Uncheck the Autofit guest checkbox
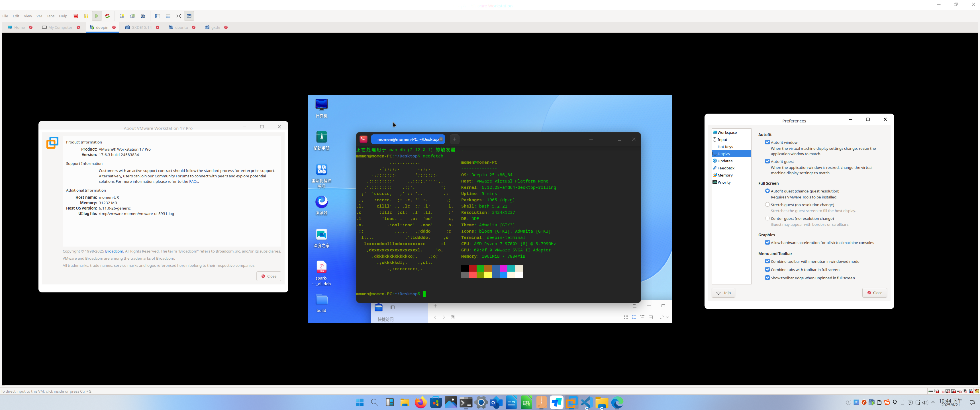The height and width of the screenshot is (410, 980). click(x=767, y=161)
